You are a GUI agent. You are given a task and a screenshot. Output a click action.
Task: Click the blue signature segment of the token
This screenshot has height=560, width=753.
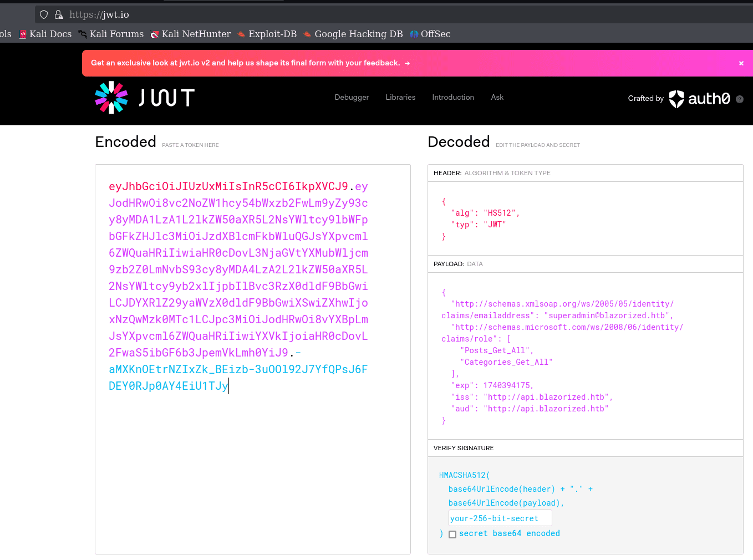click(238, 369)
